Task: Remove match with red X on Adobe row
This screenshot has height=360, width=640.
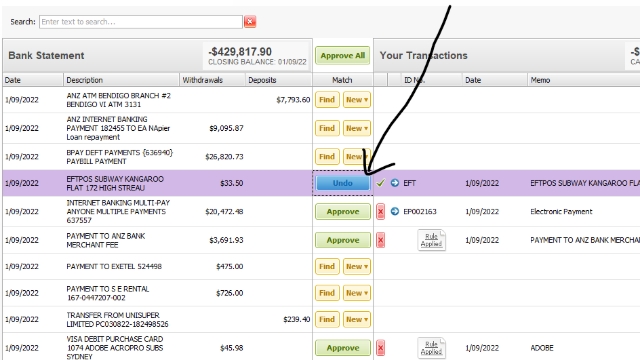Action: tap(380, 348)
